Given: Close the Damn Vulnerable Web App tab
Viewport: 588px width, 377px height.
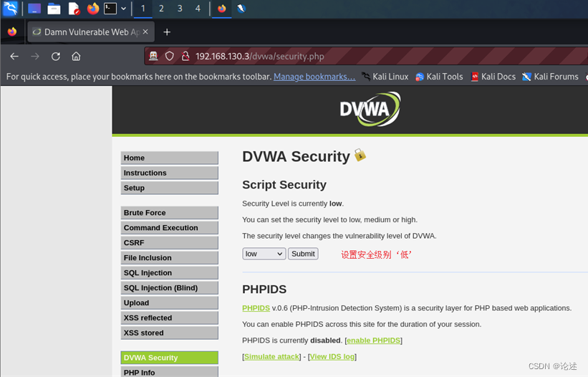Looking at the screenshot, I should [145, 32].
